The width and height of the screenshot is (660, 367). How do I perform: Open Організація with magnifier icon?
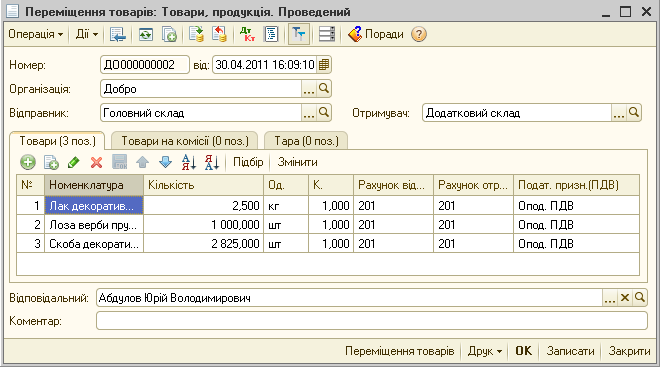click(x=324, y=89)
